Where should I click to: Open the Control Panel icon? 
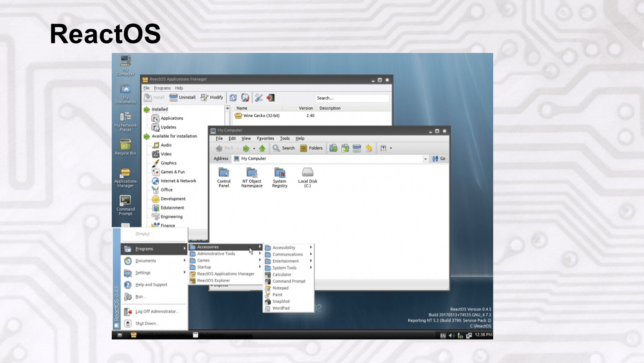point(224,177)
